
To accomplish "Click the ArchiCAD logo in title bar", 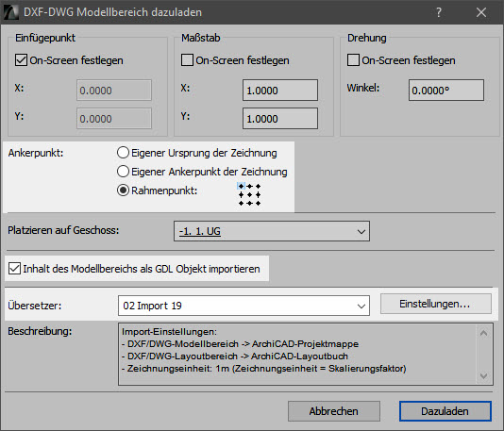I will pyautogui.click(x=10, y=12).
